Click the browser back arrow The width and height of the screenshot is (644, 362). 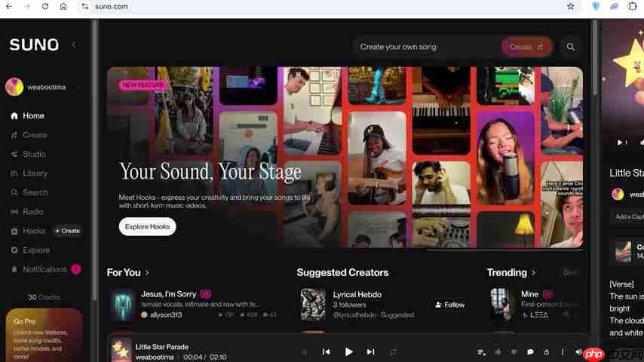[x=9, y=6]
